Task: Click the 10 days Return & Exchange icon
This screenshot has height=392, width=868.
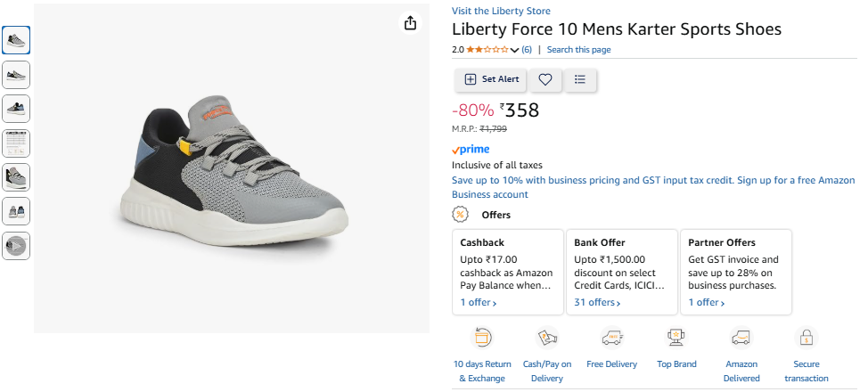Action: (x=482, y=337)
